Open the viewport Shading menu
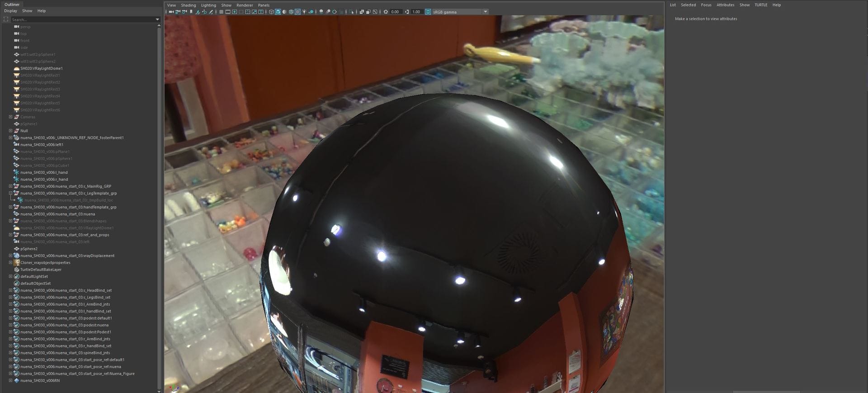Image resolution: width=868 pixels, height=393 pixels. (x=188, y=5)
